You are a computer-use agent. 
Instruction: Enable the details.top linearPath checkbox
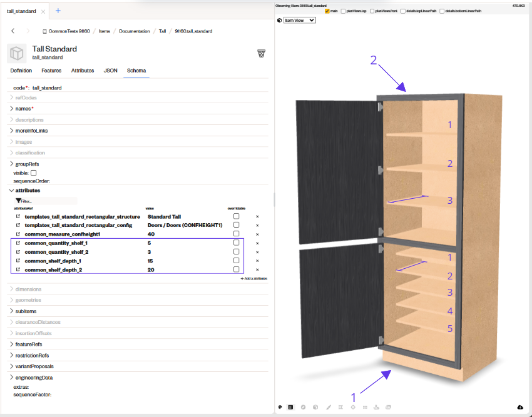[402, 11]
